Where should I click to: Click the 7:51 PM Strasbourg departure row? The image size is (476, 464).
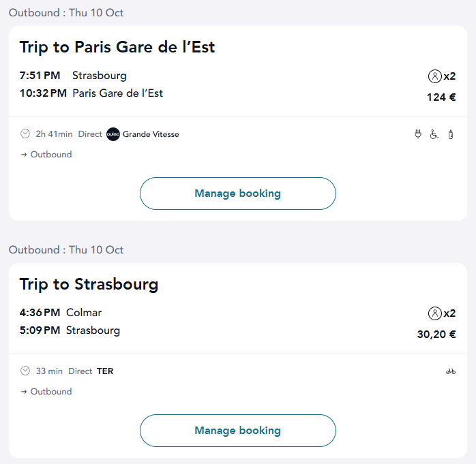coord(73,76)
